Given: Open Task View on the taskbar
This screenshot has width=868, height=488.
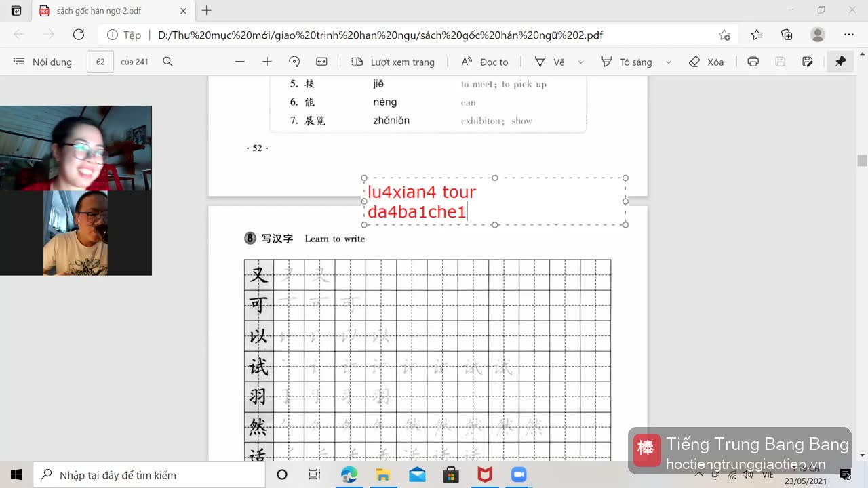Looking at the screenshot, I should pos(315,474).
